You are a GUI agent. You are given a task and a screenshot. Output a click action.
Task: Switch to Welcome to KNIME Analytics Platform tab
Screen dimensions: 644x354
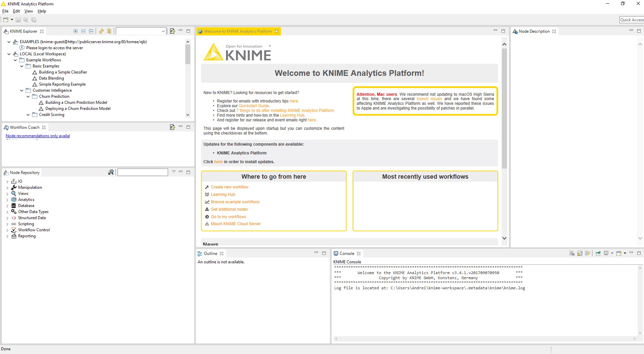point(238,31)
